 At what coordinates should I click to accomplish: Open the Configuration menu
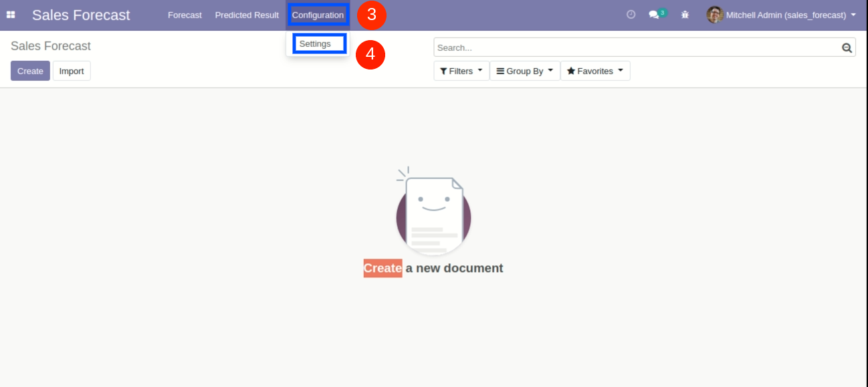(318, 15)
